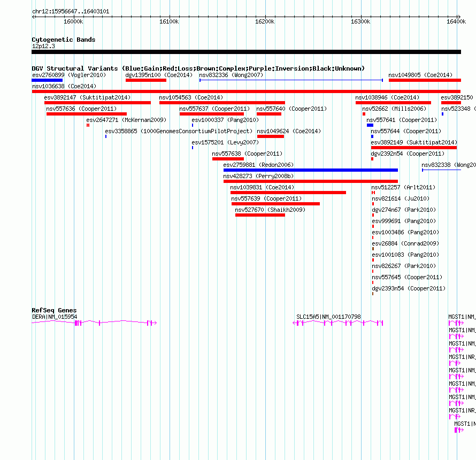The width and height of the screenshot is (476, 460).
Task: Click the 12p12.3 band label
Action: 43,46
